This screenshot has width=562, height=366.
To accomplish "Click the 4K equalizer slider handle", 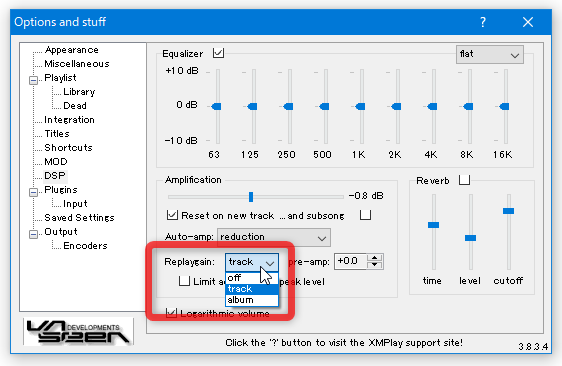I will (433, 106).
